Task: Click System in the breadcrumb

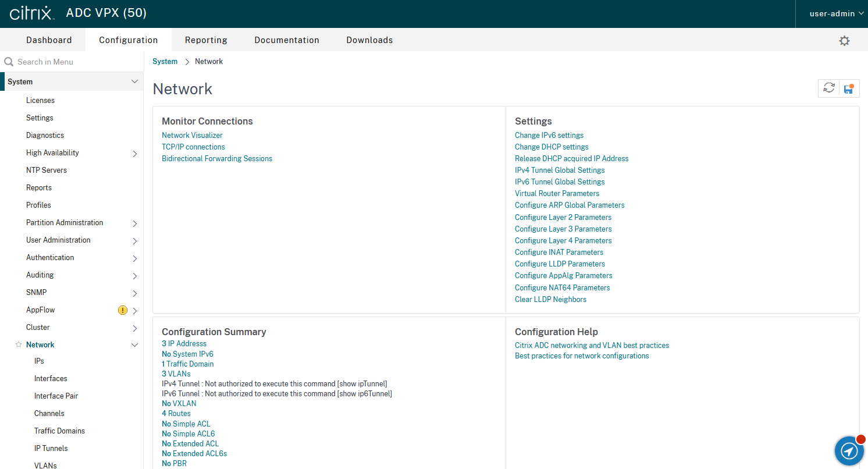Action: pos(165,62)
